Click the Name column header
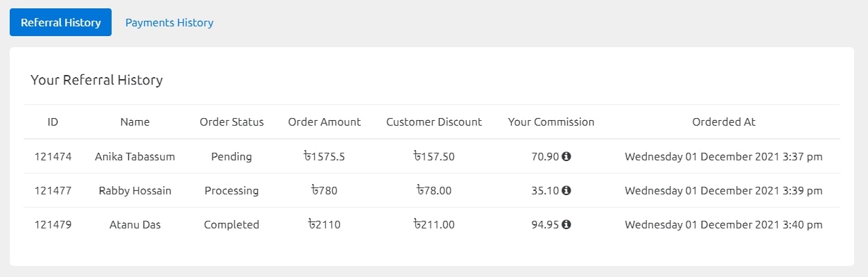This screenshot has height=277, width=868. pyautogui.click(x=135, y=121)
